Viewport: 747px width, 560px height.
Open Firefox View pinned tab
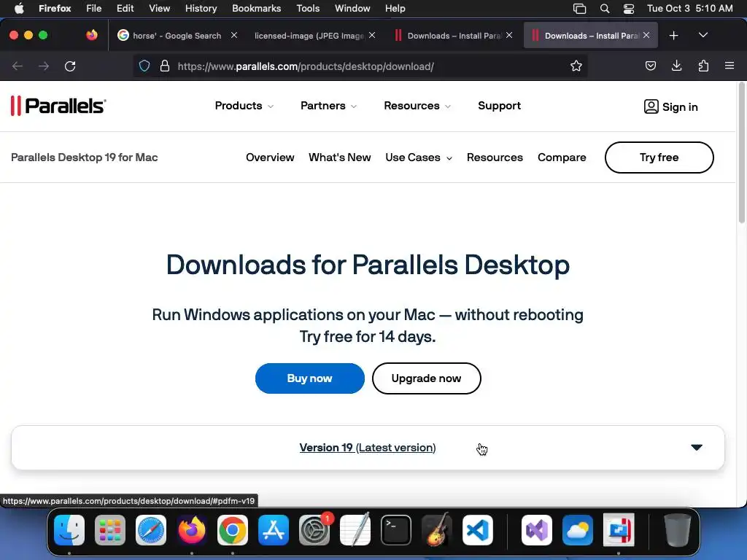click(x=91, y=35)
